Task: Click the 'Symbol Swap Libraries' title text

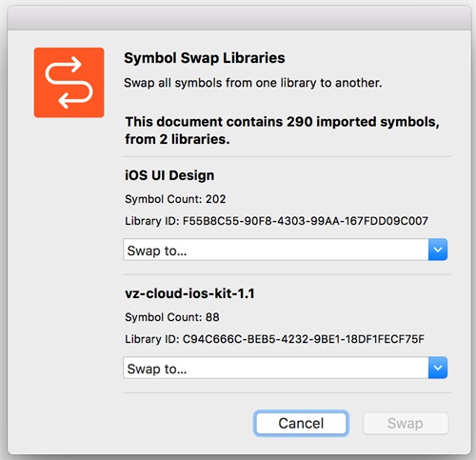Action: coord(205,58)
